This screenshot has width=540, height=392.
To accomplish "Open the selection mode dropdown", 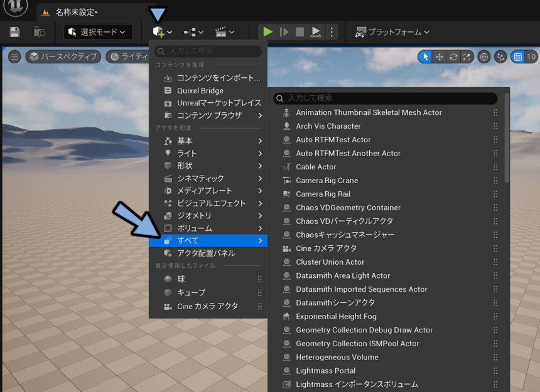I will point(98,32).
